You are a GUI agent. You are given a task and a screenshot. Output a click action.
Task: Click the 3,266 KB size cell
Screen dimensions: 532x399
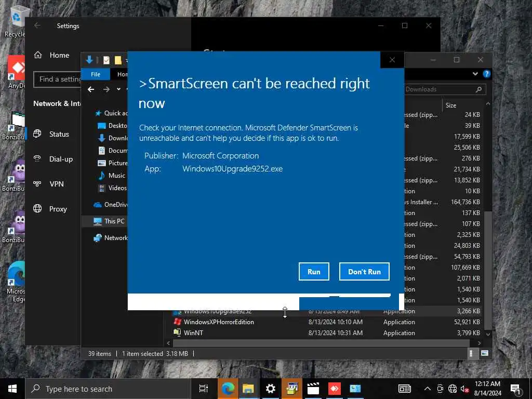468,311
